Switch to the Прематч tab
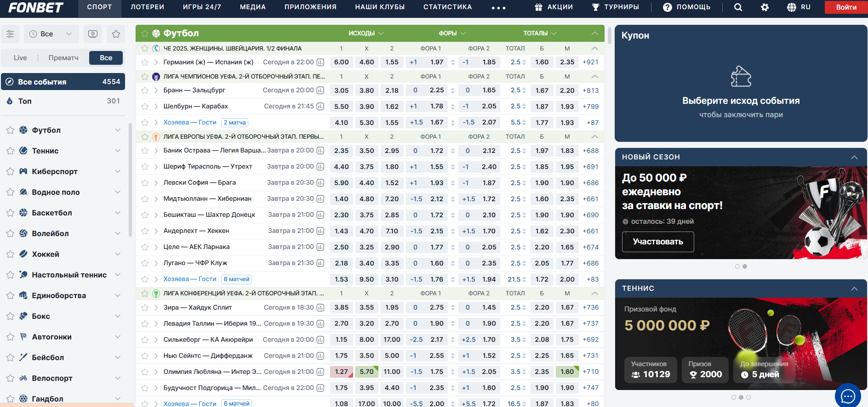This screenshot has width=868, height=407. pyautogui.click(x=63, y=58)
